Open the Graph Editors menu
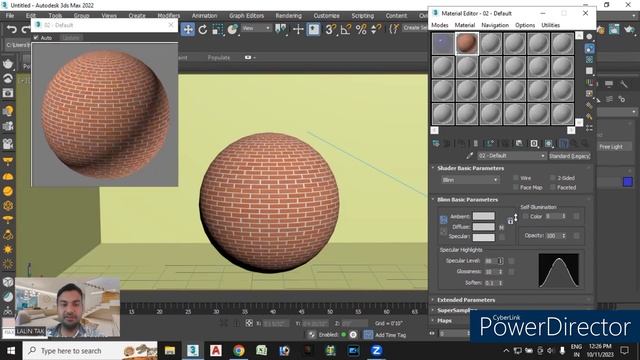Image resolution: width=640 pixels, height=360 pixels. [x=247, y=16]
